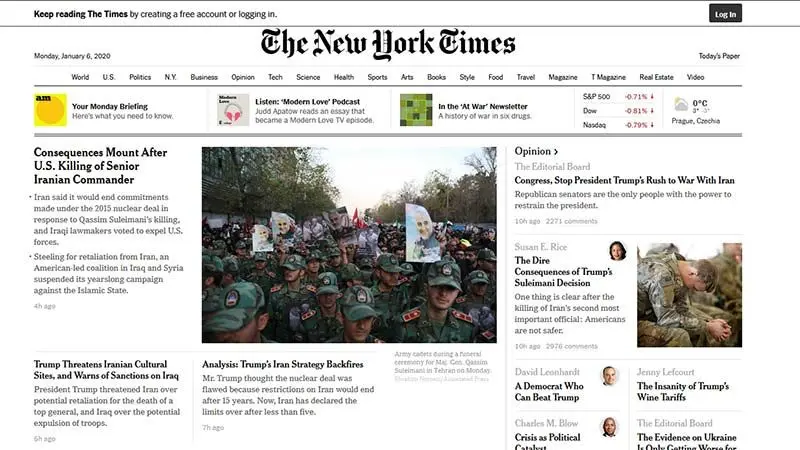Click the S&P 500 red down arrow
Screen dimensions: 800x450
click(x=652, y=96)
